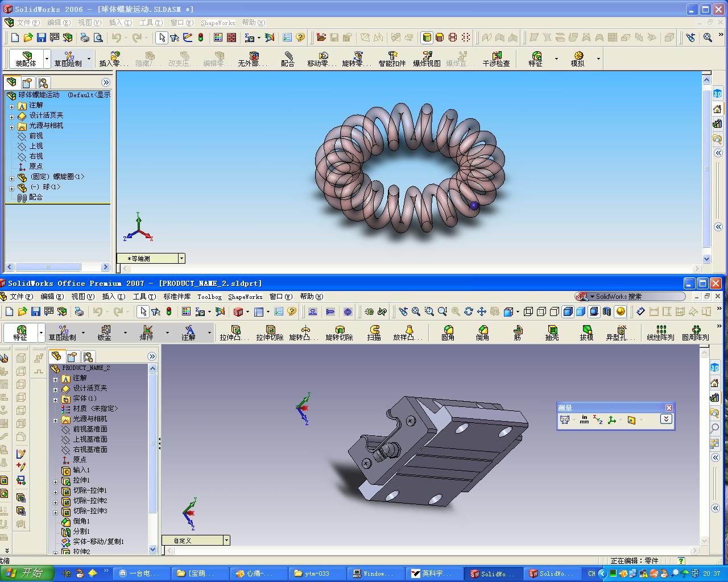Run the 干涉检查 Interference Detection tool

(497, 59)
